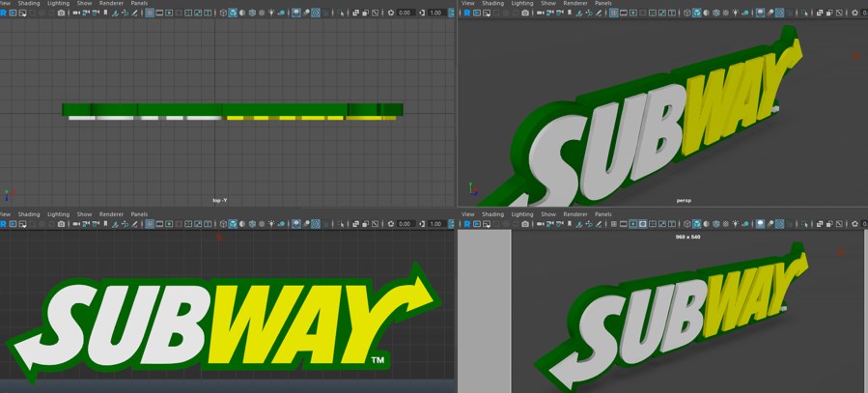
Task: Click the Textured icon in the bottom-left panel toolbar
Action: click(x=262, y=224)
